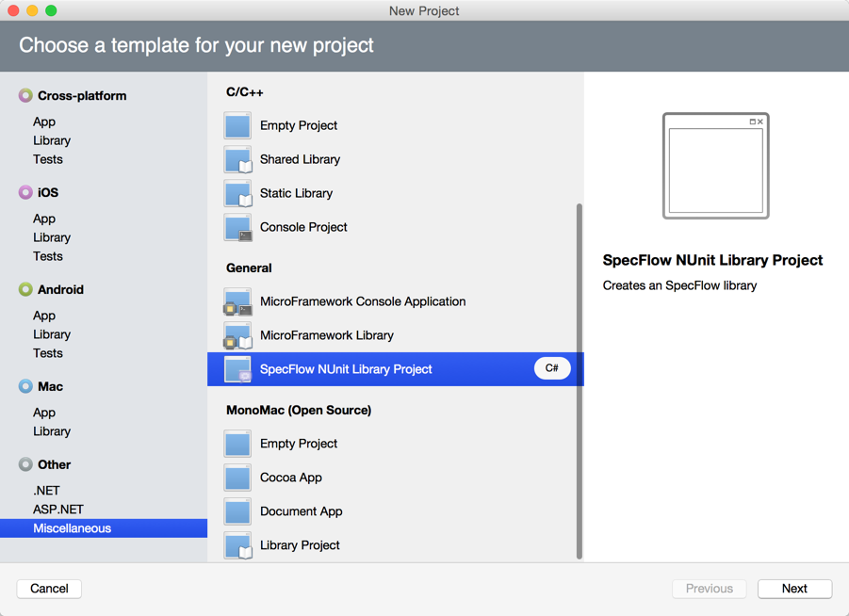Click the Next button
This screenshot has width=849, height=616.
(x=794, y=589)
